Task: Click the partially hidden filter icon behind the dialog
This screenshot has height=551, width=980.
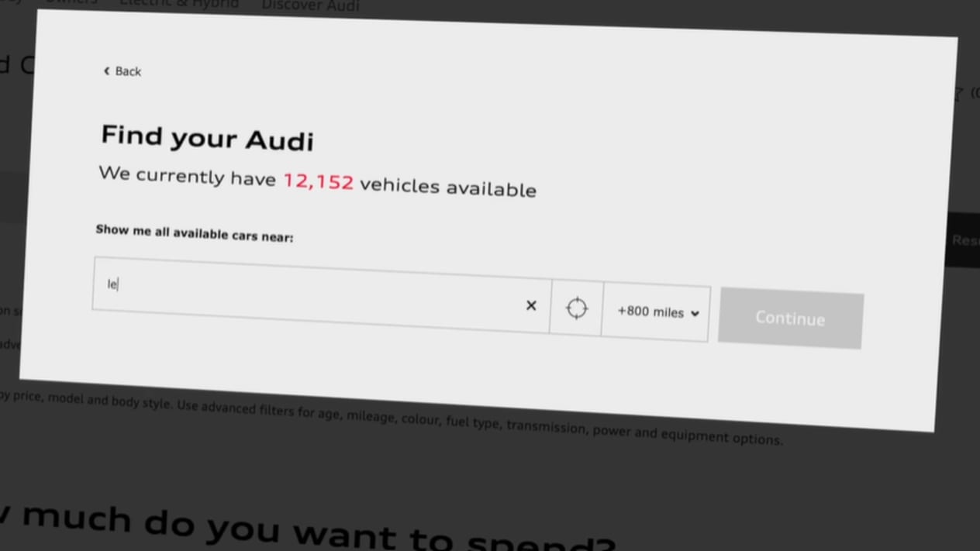Action: (958, 94)
